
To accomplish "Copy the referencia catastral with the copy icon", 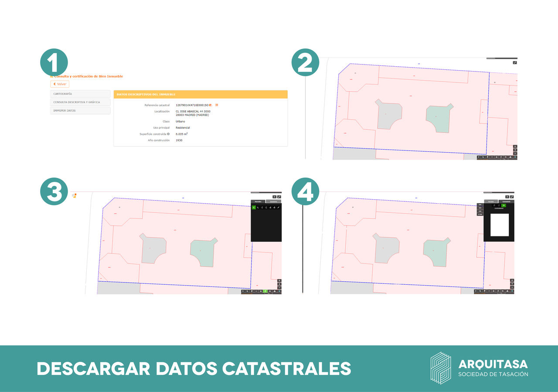I will tap(211, 105).
